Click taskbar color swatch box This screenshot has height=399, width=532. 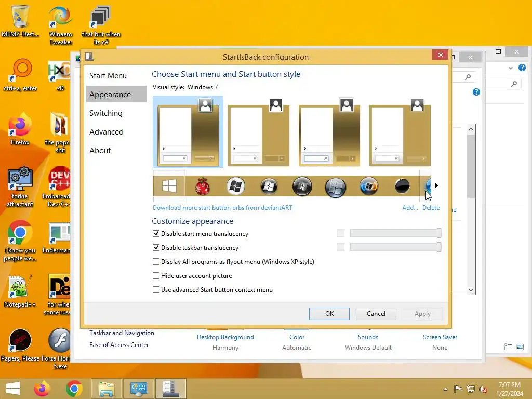tap(340, 247)
